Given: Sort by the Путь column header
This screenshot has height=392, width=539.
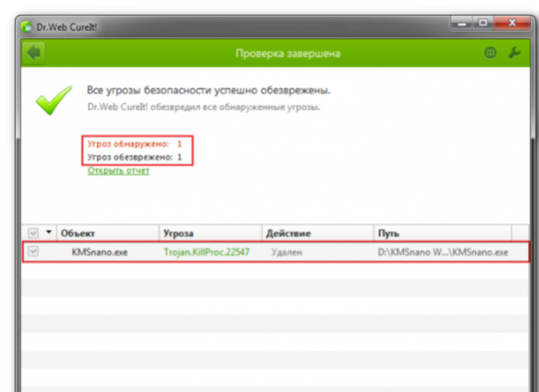Looking at the screenshot, I should point(443,233).
